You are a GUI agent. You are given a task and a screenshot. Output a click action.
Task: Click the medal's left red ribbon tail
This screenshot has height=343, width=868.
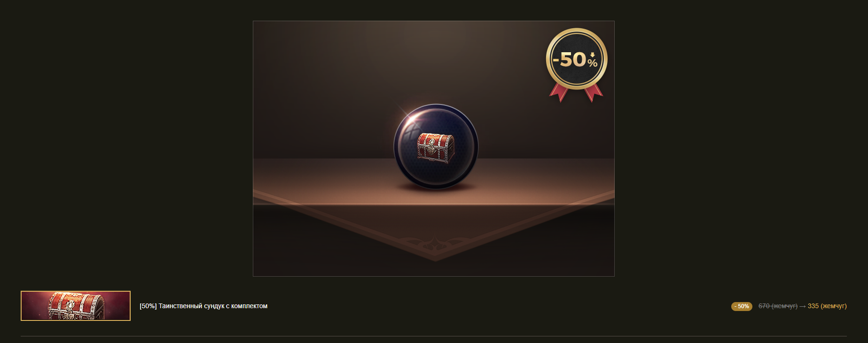tap(559, 92)
